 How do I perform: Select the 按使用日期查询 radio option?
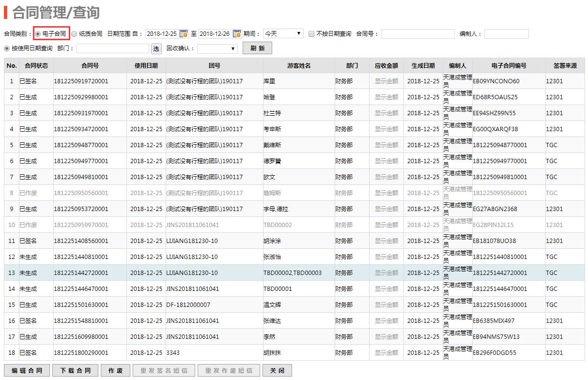[7, 48]
